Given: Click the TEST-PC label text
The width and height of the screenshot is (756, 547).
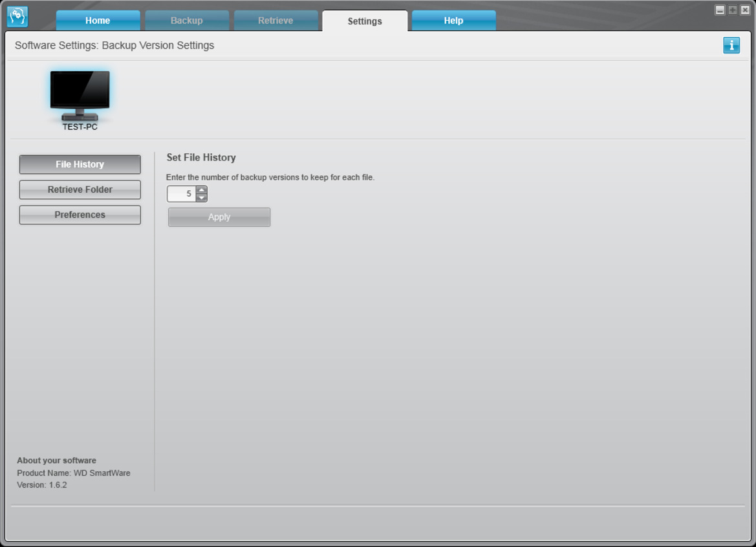Looking at the screenshot, I should [80, 127].
